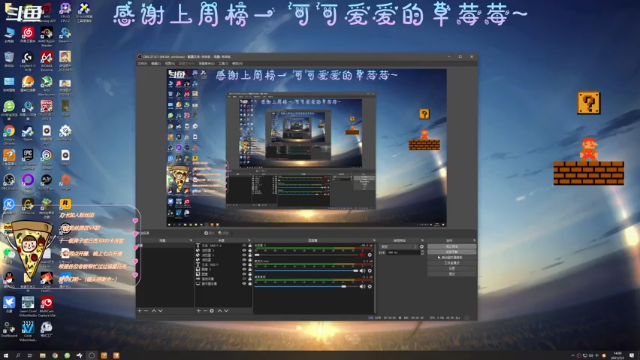Adjust Desktop Audio volume slider
The width and height of the screenshot is (640, 360).
point(307,287)
